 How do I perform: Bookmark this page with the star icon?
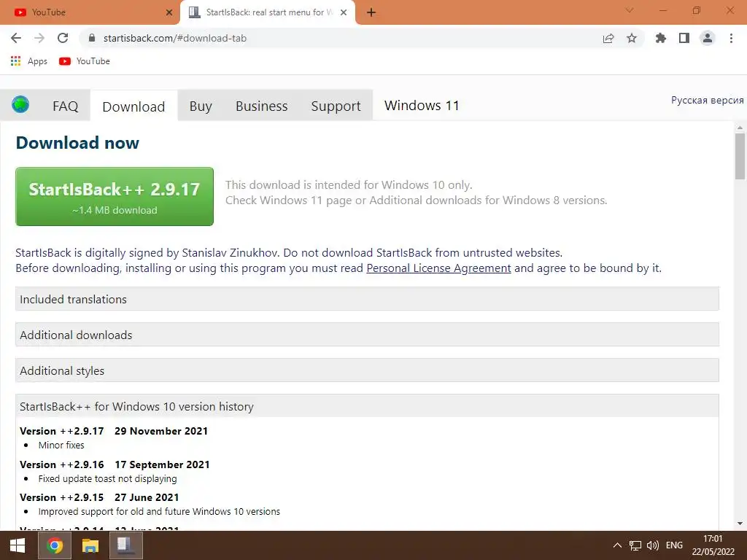tap(632, 38)
